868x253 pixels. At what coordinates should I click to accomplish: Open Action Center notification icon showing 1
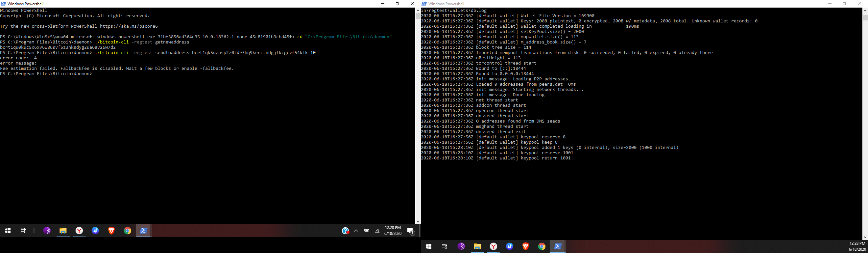410,231
